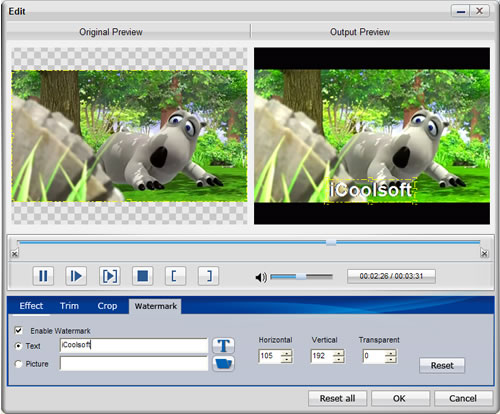Click the time display 00:02:26 / 00:03:31

(x=391, y=276)
